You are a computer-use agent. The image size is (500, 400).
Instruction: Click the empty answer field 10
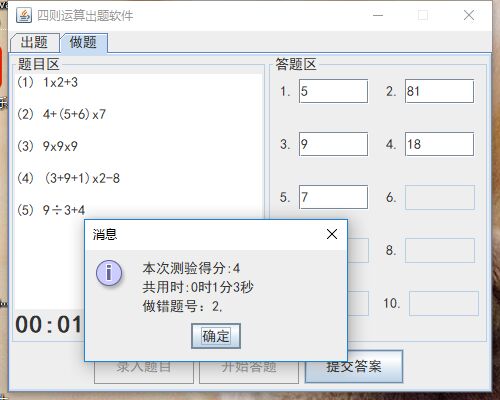point(444,303)
